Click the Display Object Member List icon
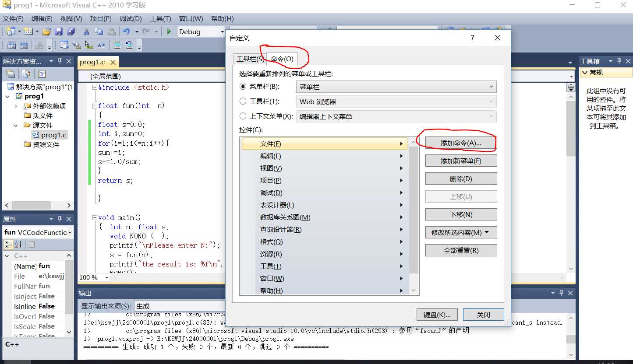Image resolution: width=633 pixels, height=364 pixels. coord(64,45)
